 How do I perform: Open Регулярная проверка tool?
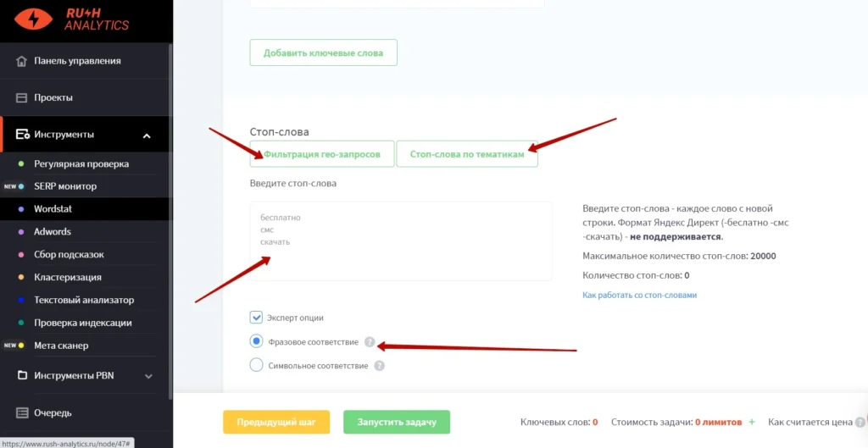coord(81,164)
